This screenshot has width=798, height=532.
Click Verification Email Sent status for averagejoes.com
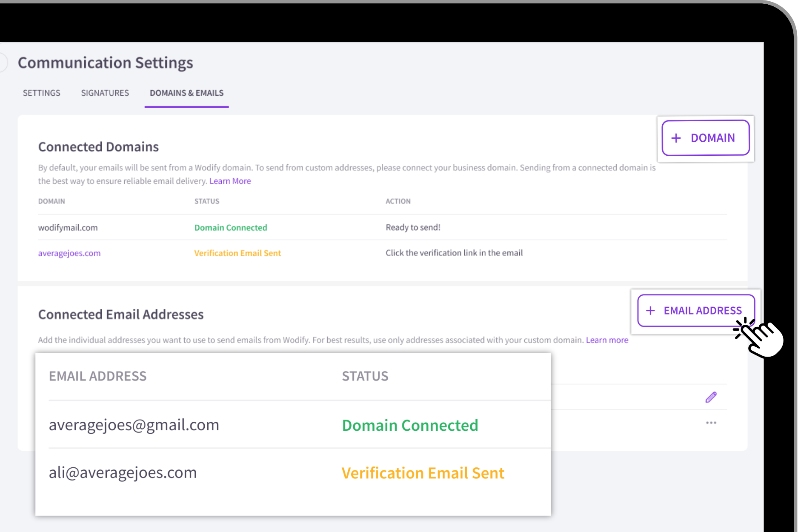coord(237,253)
